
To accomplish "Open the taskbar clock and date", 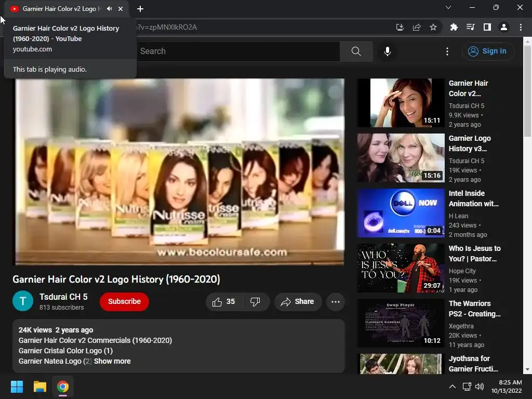I will point(507,387).
